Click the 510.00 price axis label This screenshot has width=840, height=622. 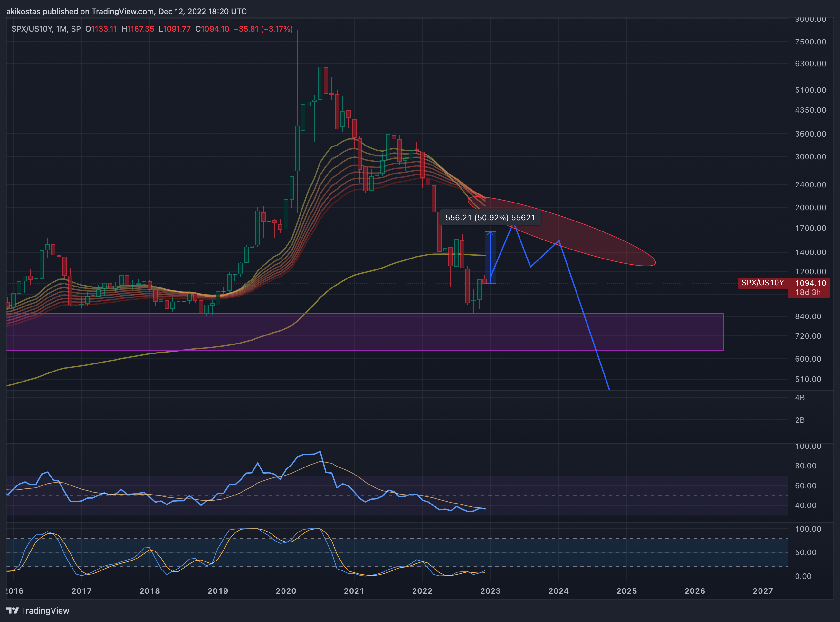808,379
